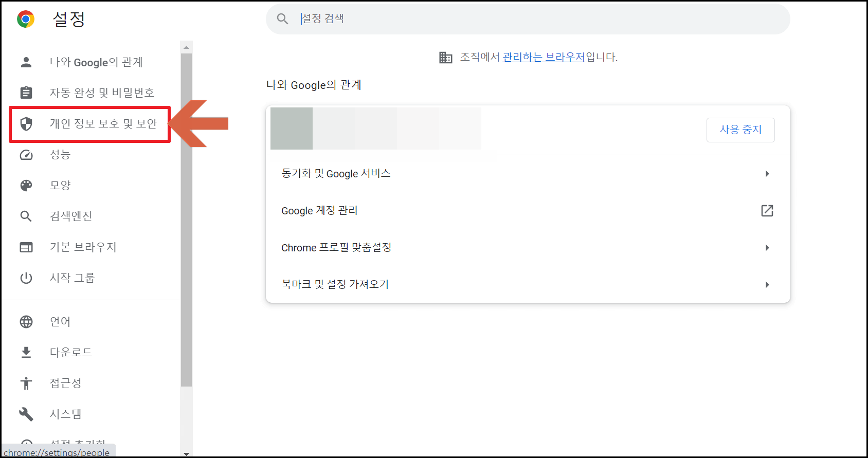Click the speedometer icon for 성능
The image size is (868, 458).
(26, 155)
